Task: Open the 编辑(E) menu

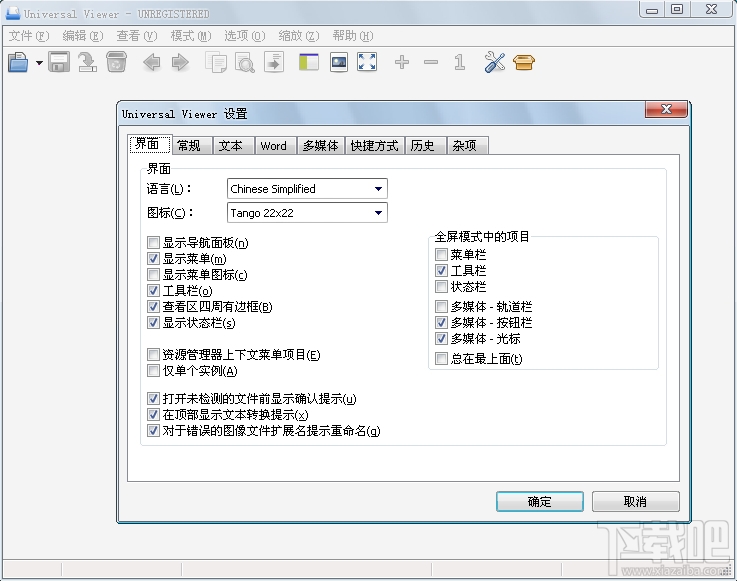Action: (83, 36)
